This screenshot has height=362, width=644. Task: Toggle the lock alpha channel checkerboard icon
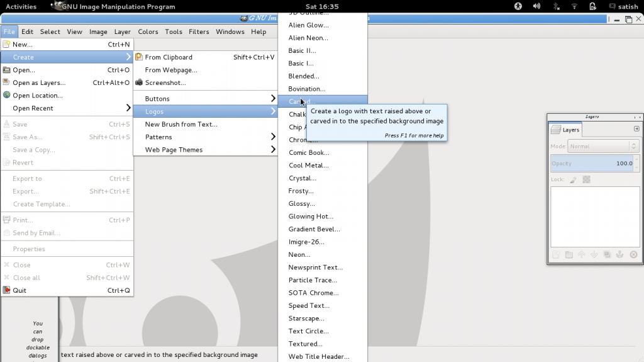point(587,179)
